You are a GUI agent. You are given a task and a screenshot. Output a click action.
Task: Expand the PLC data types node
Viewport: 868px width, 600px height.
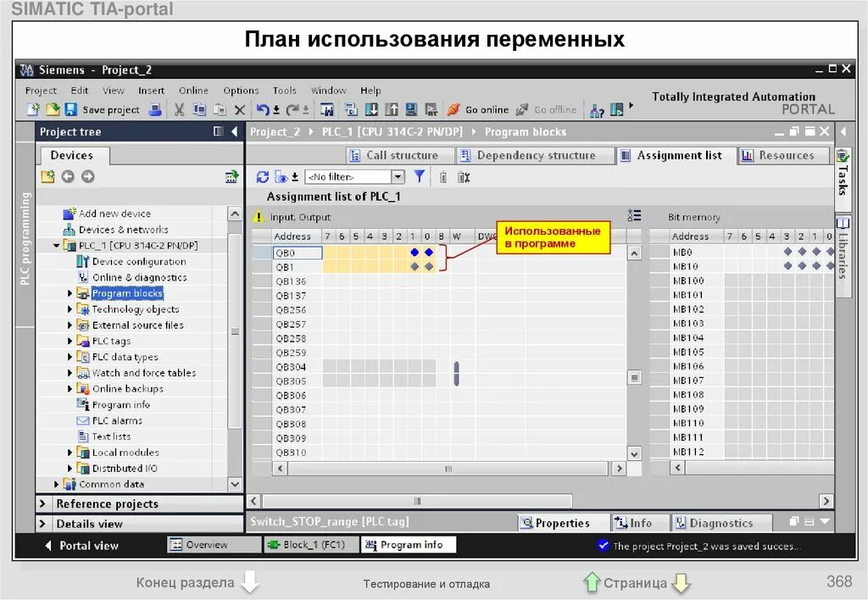tap(70, 357)
